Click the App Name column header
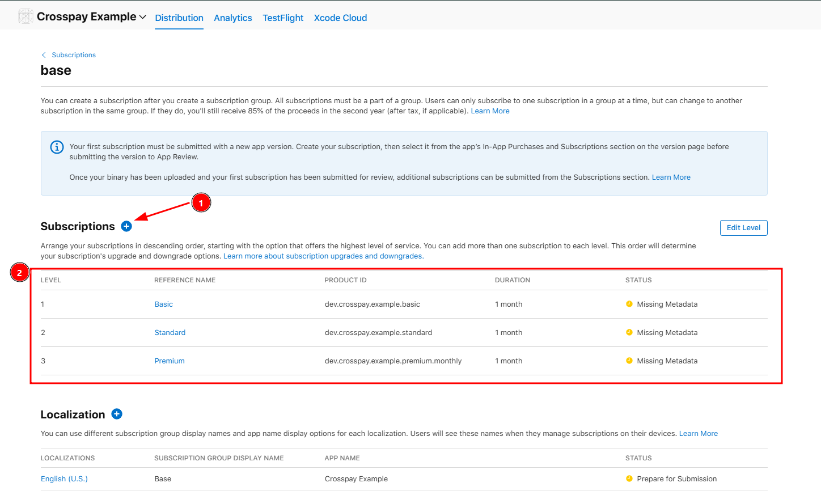 pos(342,458)
